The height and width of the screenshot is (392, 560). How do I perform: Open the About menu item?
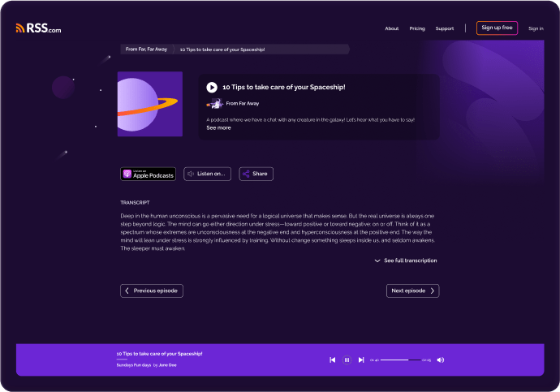(x=392, y=28)
